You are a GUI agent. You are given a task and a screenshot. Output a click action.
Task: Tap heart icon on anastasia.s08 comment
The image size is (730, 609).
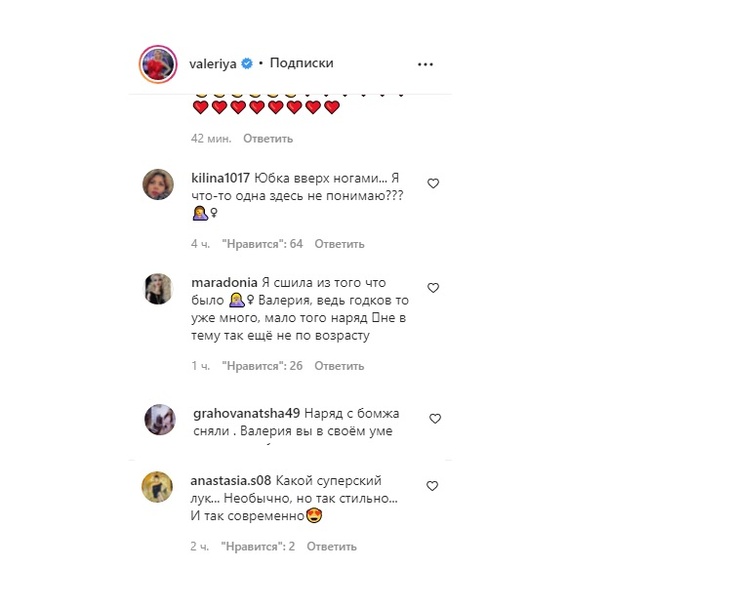point(433,486)
